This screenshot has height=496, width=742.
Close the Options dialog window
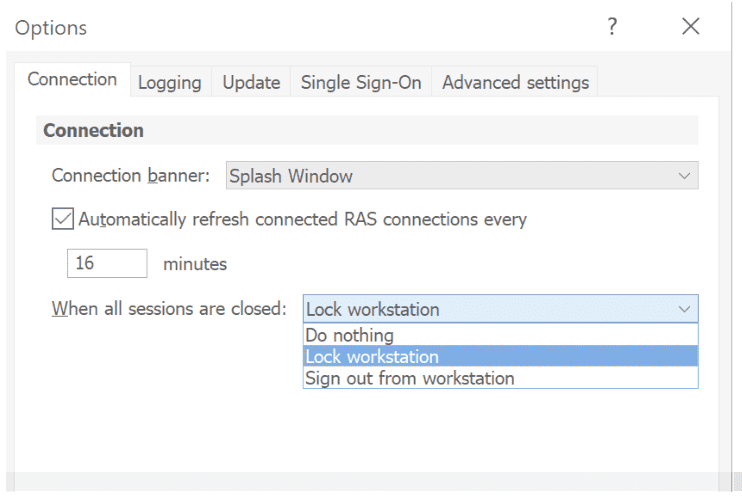690,27
